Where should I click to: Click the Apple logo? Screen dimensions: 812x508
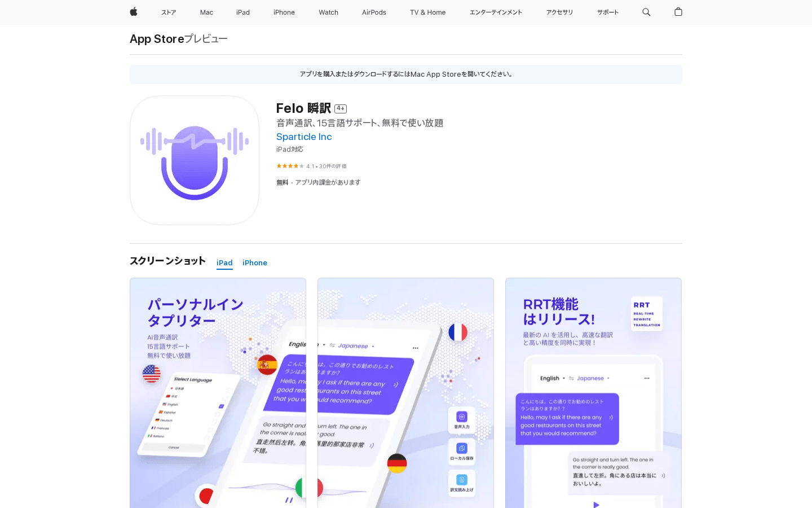[133, 12]
